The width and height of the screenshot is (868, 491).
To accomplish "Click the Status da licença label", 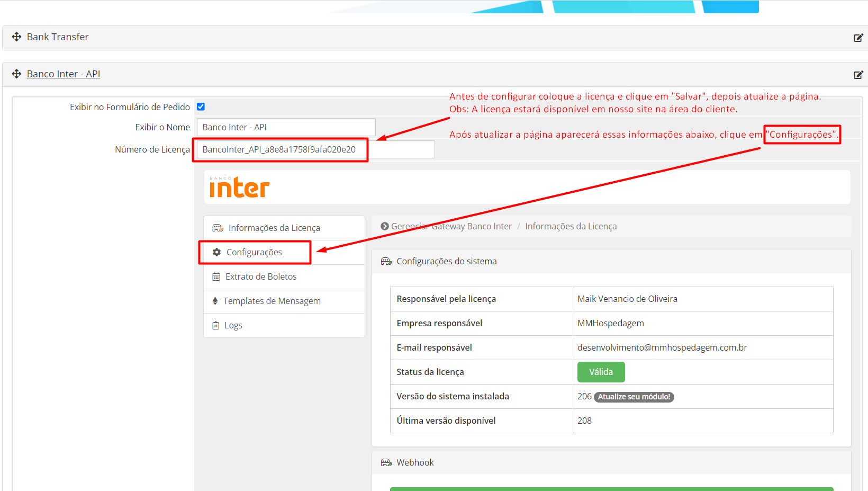I will click(430, 372).
